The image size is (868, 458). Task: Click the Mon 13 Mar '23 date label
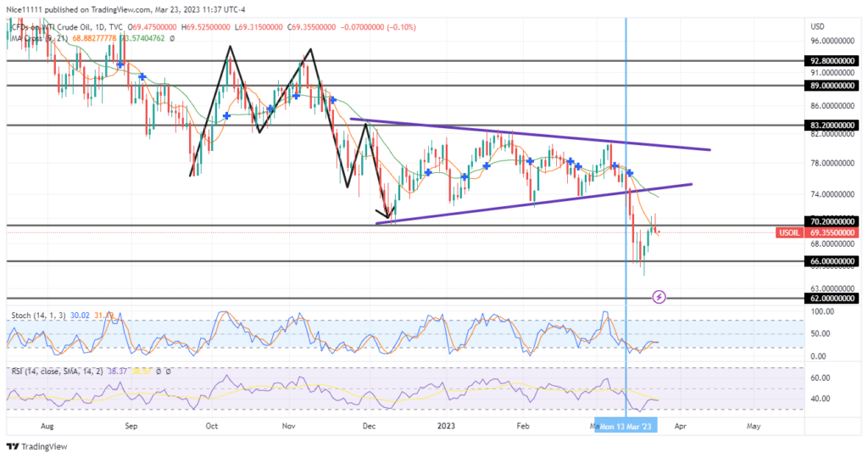pyautogui.click(x=626, y=427)
